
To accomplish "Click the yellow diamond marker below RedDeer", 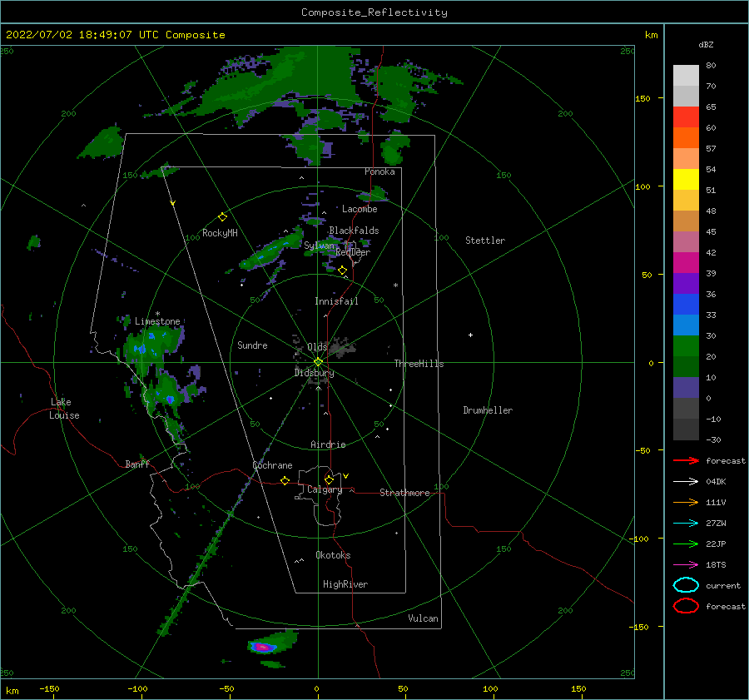I will click(x=342, y=271).
